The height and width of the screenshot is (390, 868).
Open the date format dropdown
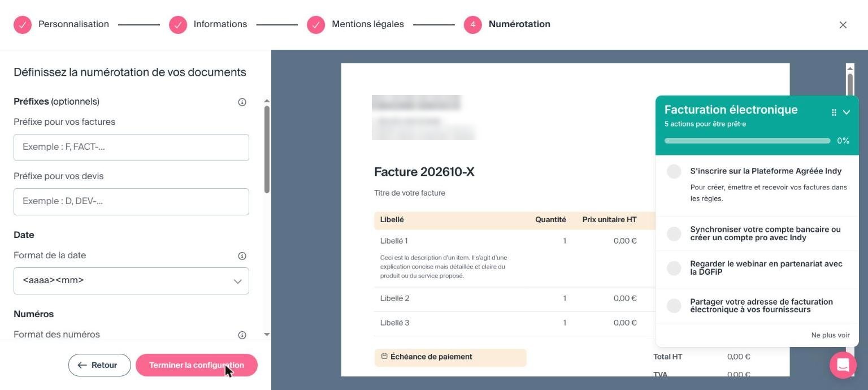[131, 281]
